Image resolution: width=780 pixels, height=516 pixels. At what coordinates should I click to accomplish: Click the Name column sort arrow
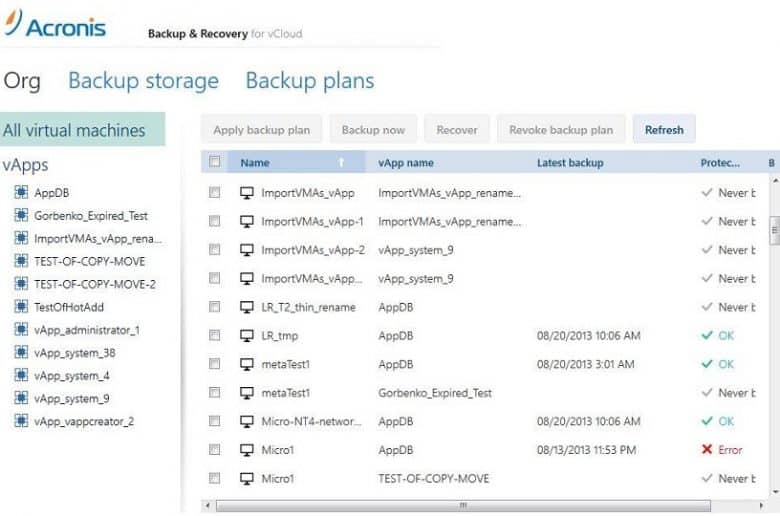pos(341,162)
